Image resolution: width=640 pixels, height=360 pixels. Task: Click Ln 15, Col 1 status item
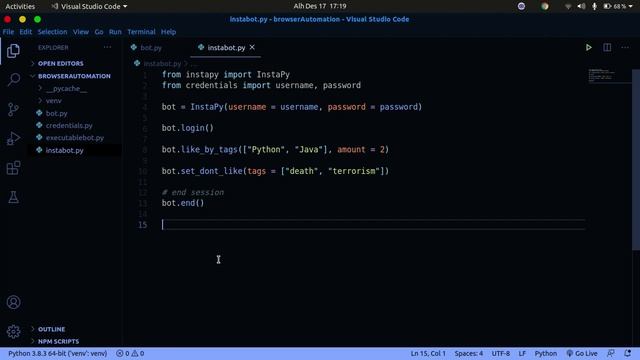[x=428, y=353]
